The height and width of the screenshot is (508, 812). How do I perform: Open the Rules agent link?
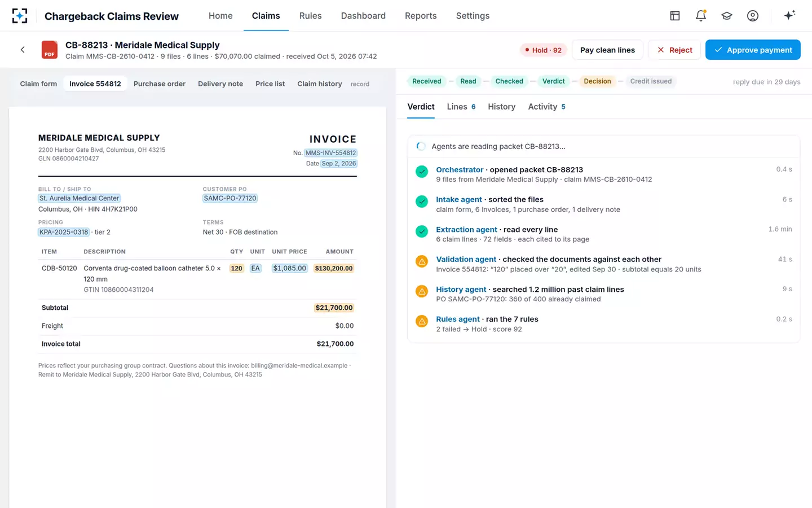pyautogui.click(x=458, y=319)
